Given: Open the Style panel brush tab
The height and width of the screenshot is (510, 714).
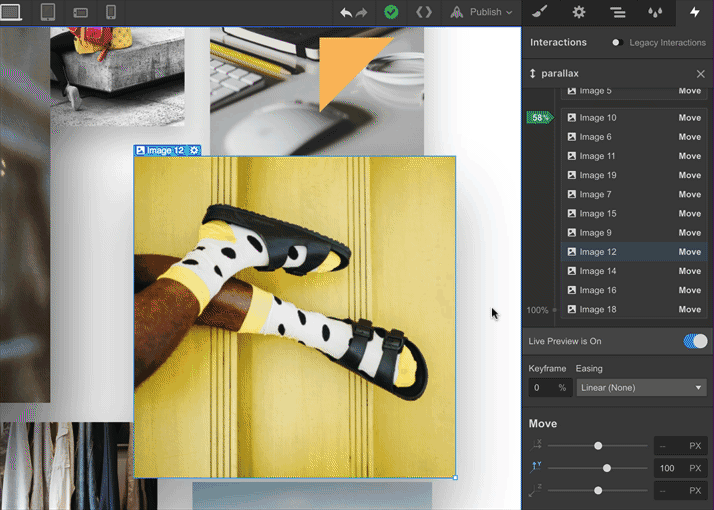Looking at the screenshot, I should 540,12.
